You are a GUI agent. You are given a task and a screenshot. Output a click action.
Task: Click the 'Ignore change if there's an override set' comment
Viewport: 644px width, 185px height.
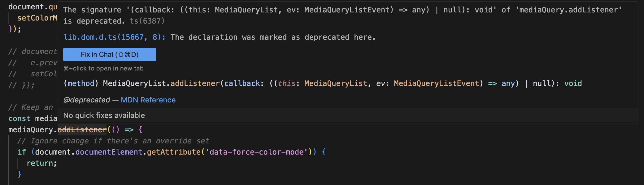113,141
